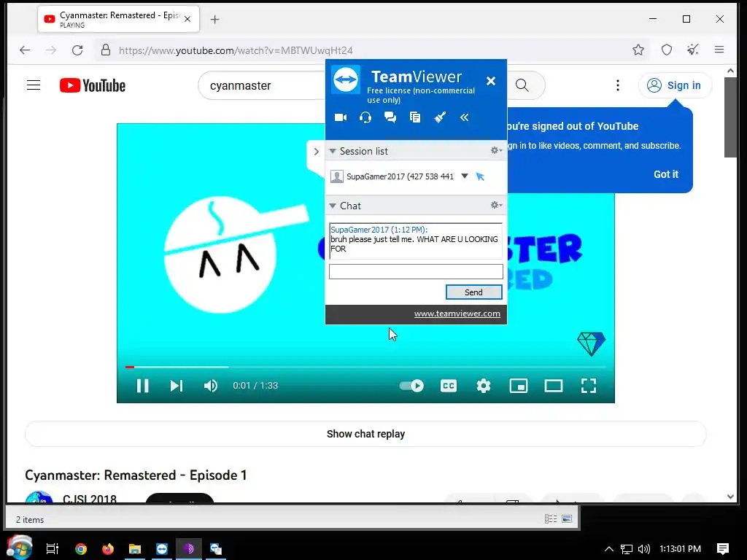Close the Cyanmaster Remastered tab
The image size is (747, 560).
click(187, 19)
